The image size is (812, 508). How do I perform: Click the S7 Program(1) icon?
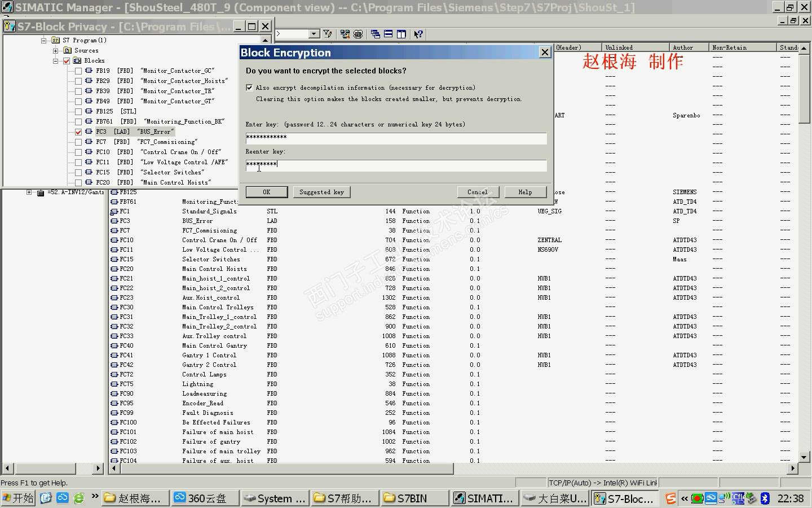coord(55,40)
